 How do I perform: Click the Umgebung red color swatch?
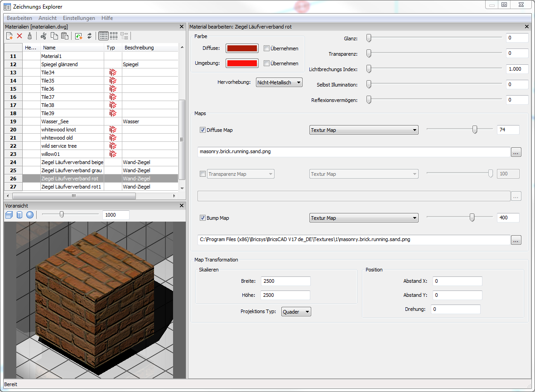point(242,63)
